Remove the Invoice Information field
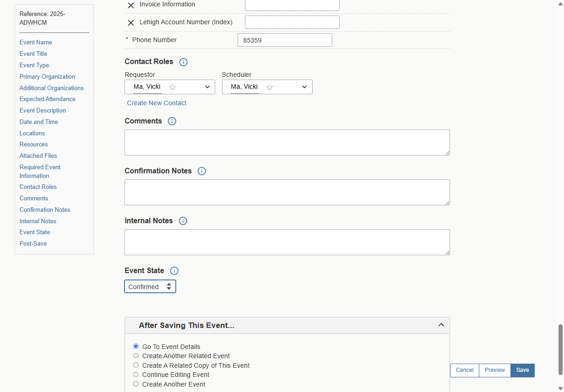 click(x=131, y=5)
